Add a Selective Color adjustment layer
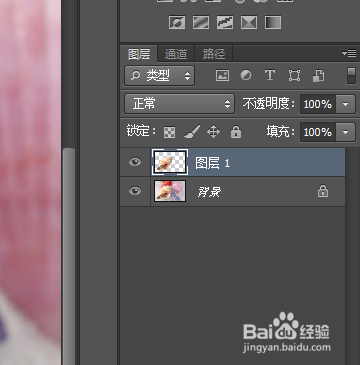The image size is (360, 365). pos(249,23)
